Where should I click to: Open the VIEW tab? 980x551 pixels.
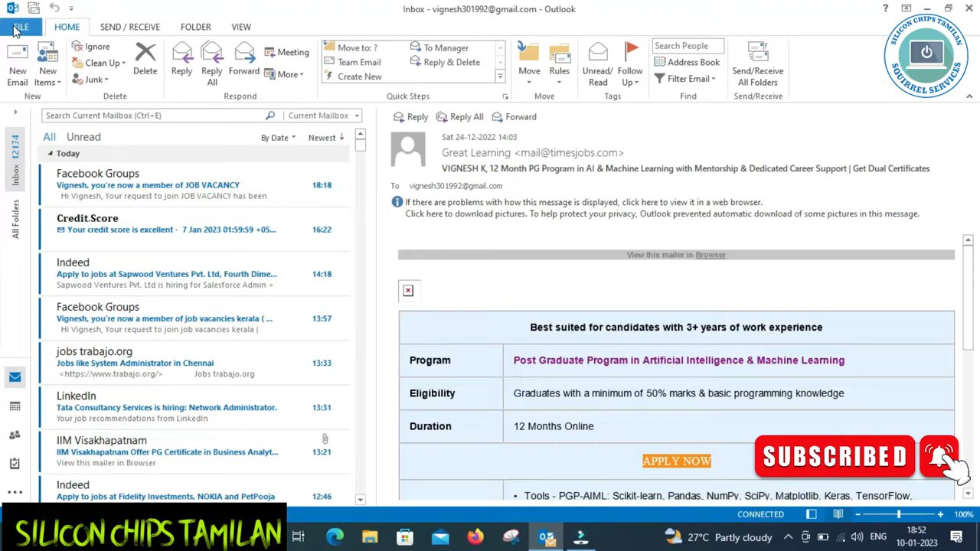point(241,27)
